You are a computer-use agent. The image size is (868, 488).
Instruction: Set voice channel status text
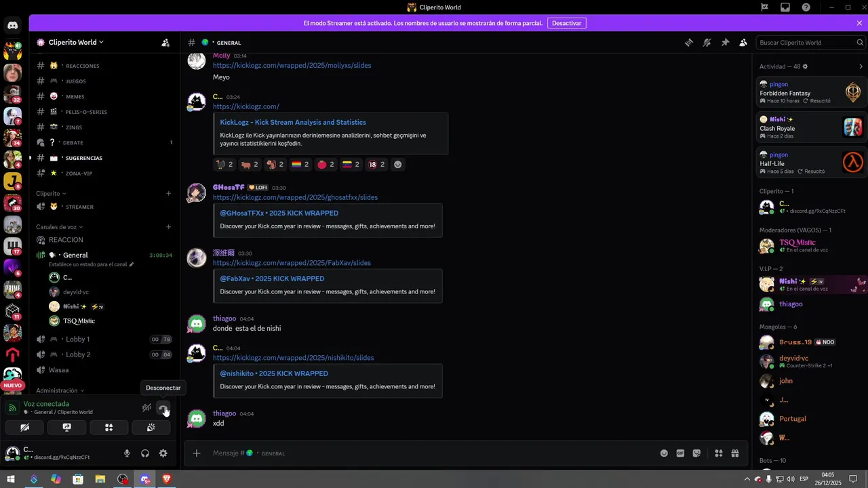point(91,264)
